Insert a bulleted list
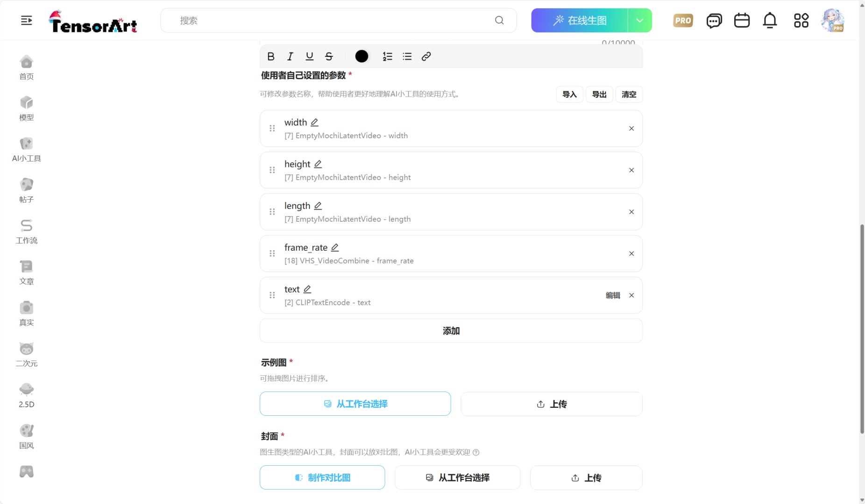The height and width of the screenshot is (504, 865). (x=407, y=56)
